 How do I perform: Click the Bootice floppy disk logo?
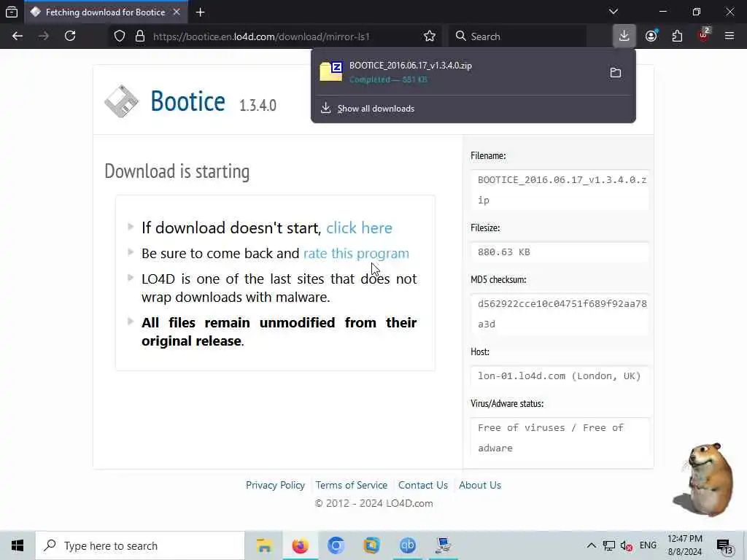pyautogui.click(x=122, y=101)
